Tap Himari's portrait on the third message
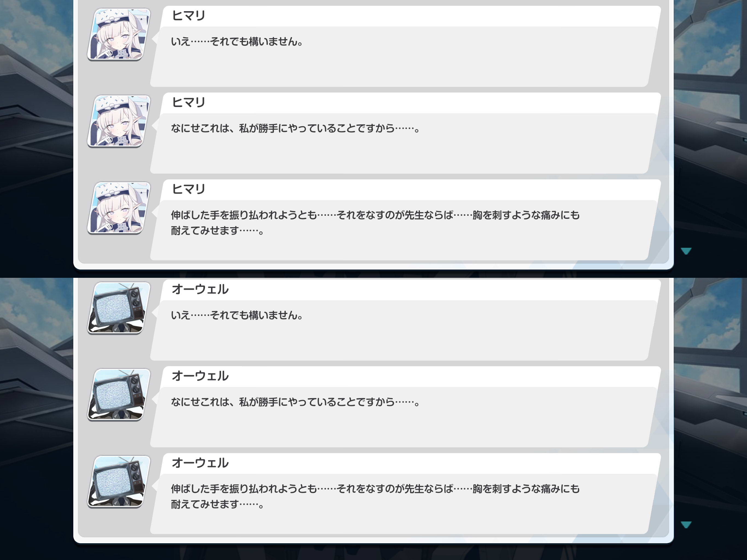This screenshot has width=747, height=560. [x=119, y=208]
